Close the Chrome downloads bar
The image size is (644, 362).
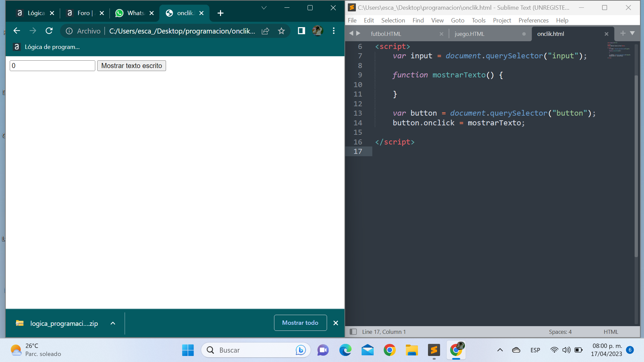tap(336, 323)
